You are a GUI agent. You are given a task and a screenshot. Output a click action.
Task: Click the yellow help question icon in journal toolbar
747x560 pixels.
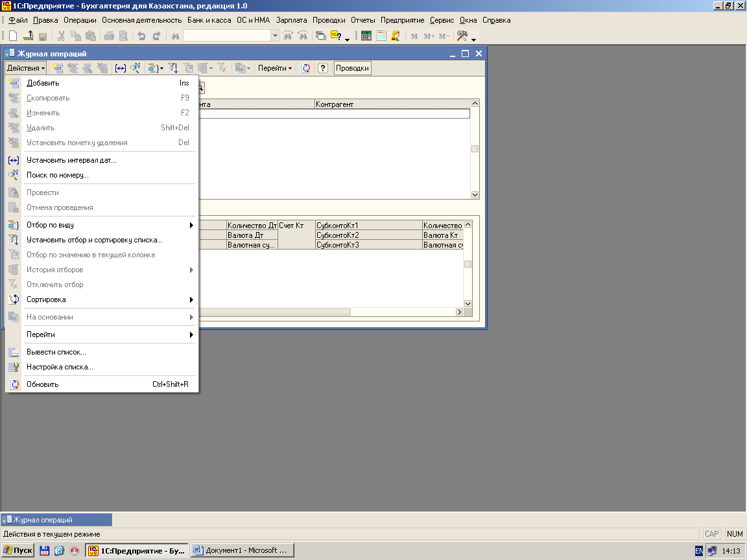(x=322, y=68)
